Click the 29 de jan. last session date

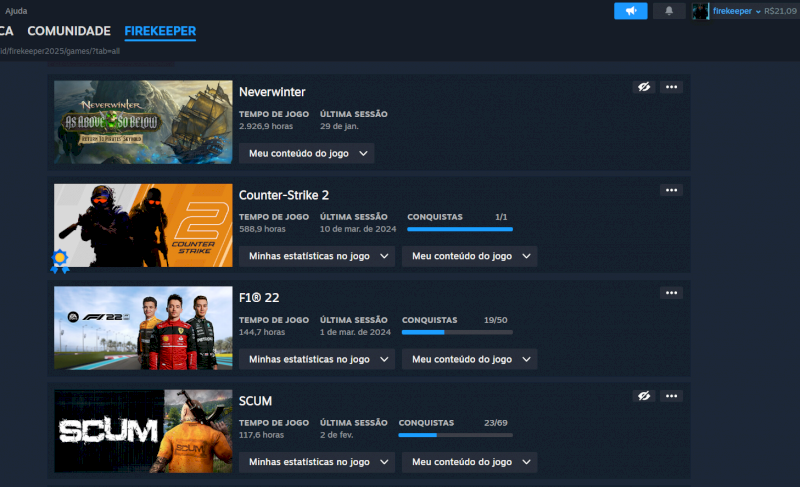pyautogui.click(x=339, y=126)
